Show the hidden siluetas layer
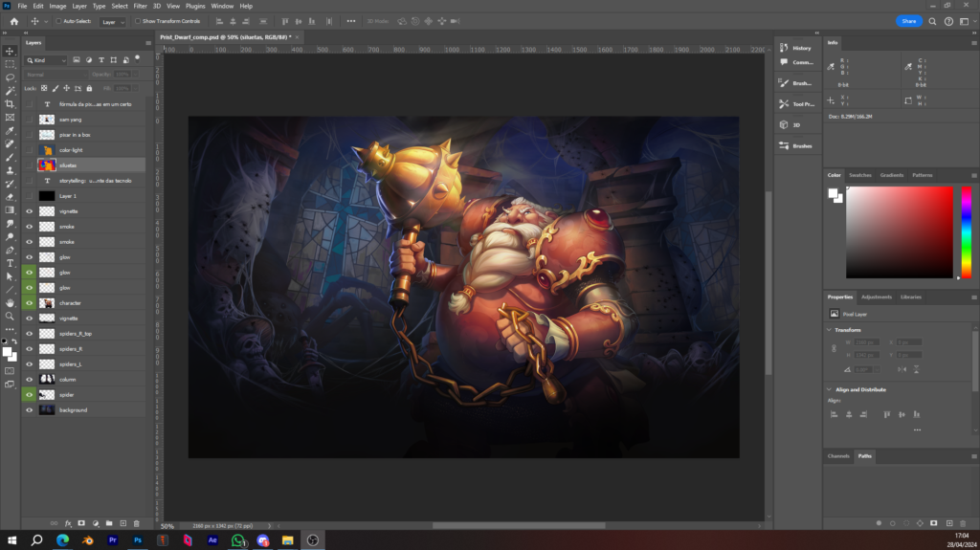980x550 pixels. pyautogui.click(x=30, y=165)
